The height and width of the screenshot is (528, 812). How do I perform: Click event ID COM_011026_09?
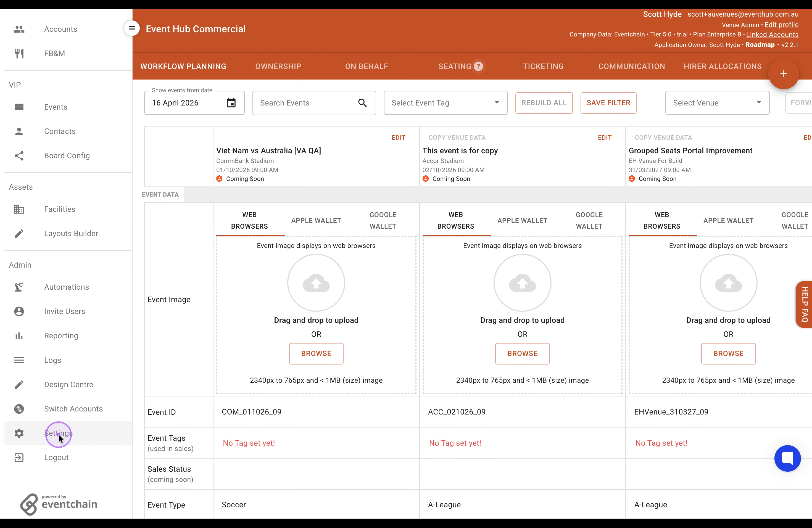click(251, 412)
